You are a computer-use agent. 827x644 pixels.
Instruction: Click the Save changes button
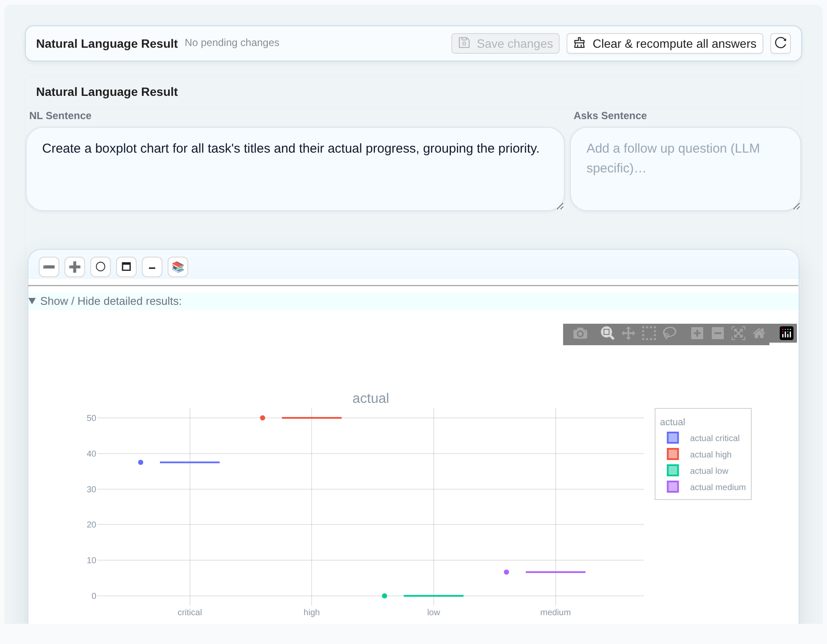click(505, 43)
